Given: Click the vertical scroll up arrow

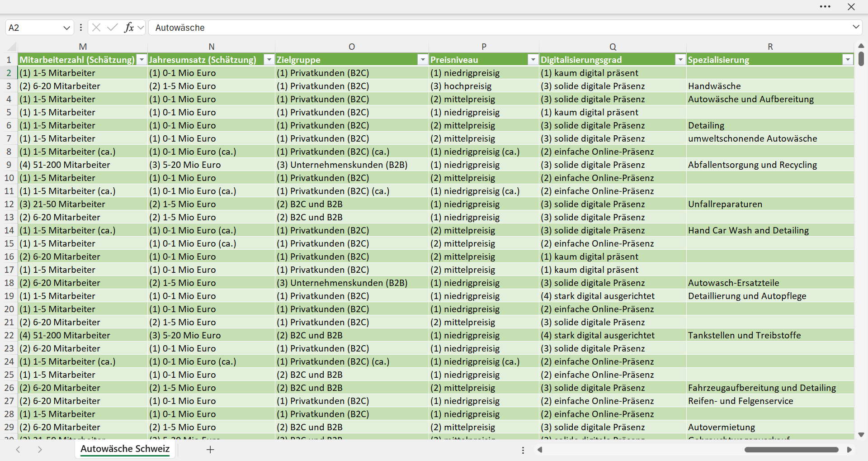Looking at the screenshot, I should click(x=861, y=46).
